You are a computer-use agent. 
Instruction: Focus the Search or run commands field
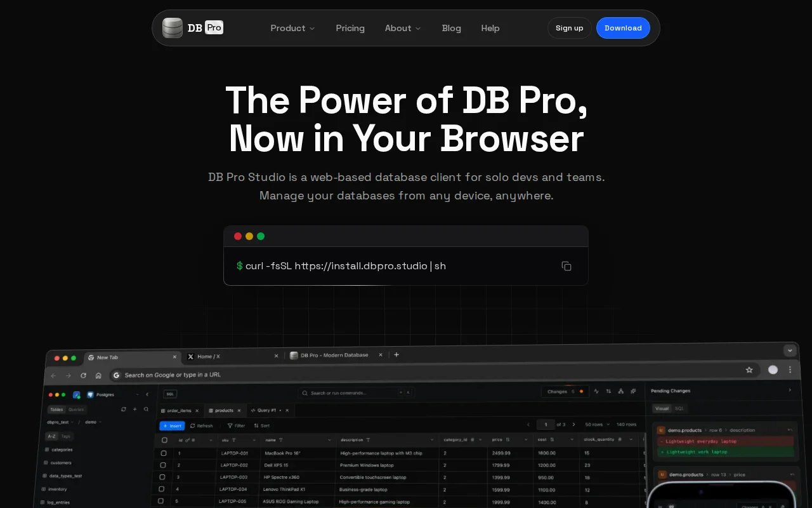coord(357,393)
